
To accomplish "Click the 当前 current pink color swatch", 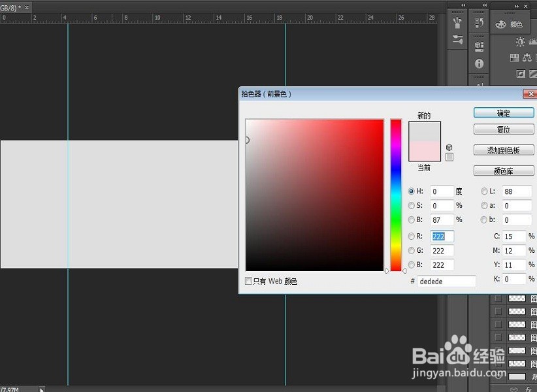I will click(425, 151).
